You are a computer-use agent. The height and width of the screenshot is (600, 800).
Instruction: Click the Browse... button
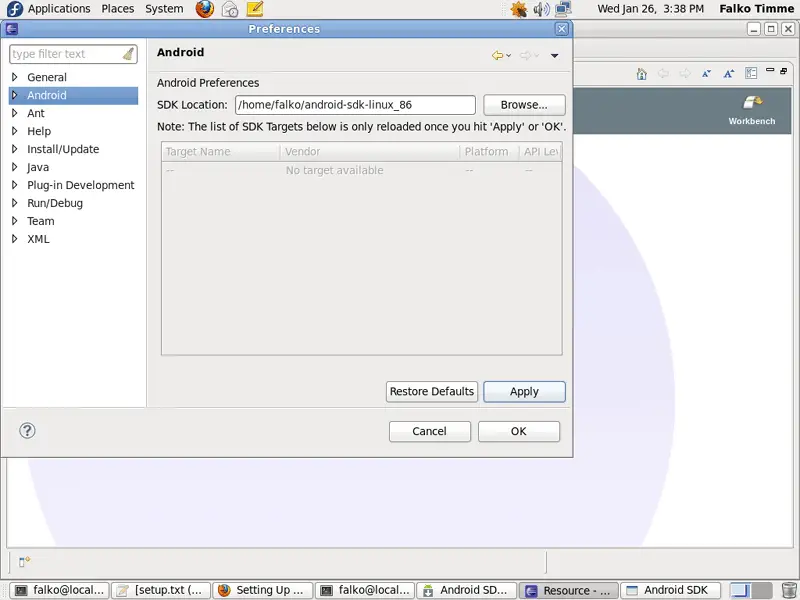pyautogui.click(x=524, y=105)
